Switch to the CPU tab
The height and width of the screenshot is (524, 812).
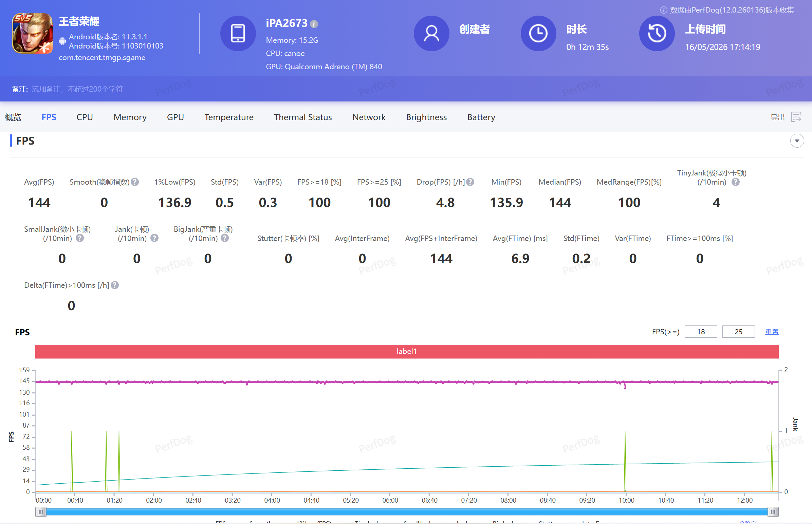point(85,117)
